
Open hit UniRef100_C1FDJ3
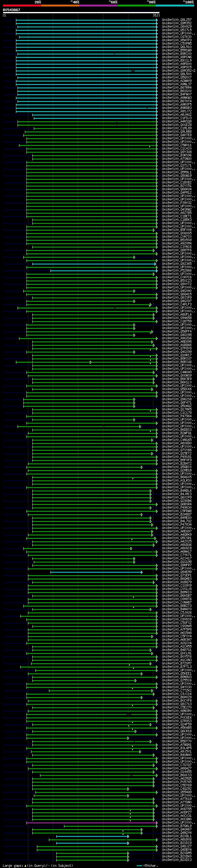[177, 118]
